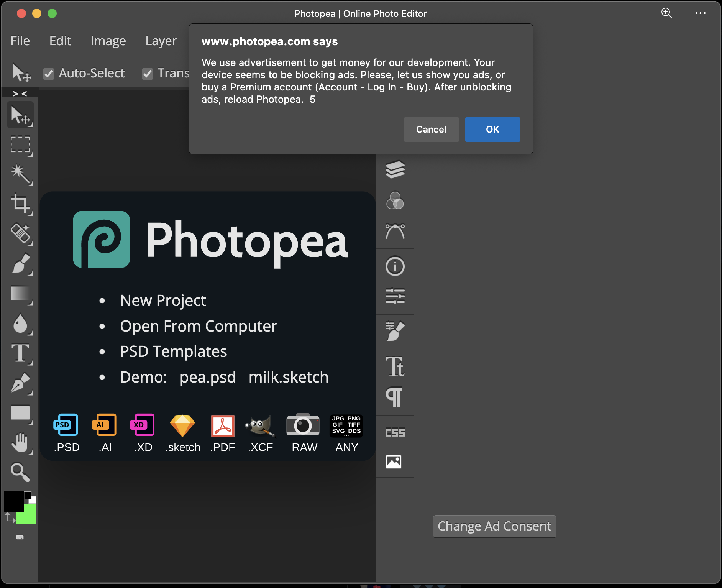Select the Move tool in left toolbar
The image size is (722, 588).
pyautogui.click(x=20, y=115)
